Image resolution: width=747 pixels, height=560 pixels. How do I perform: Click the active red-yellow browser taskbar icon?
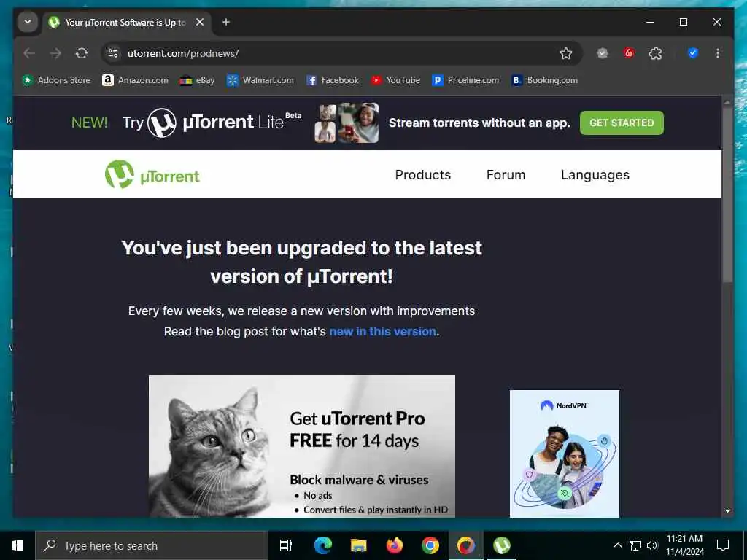(x=466, y=545)
